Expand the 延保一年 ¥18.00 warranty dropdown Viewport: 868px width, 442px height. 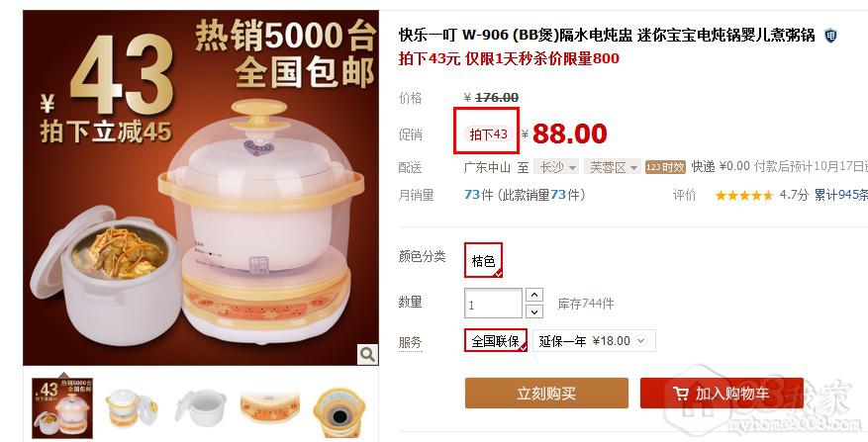pyautogui.click(x=594, y=341)
